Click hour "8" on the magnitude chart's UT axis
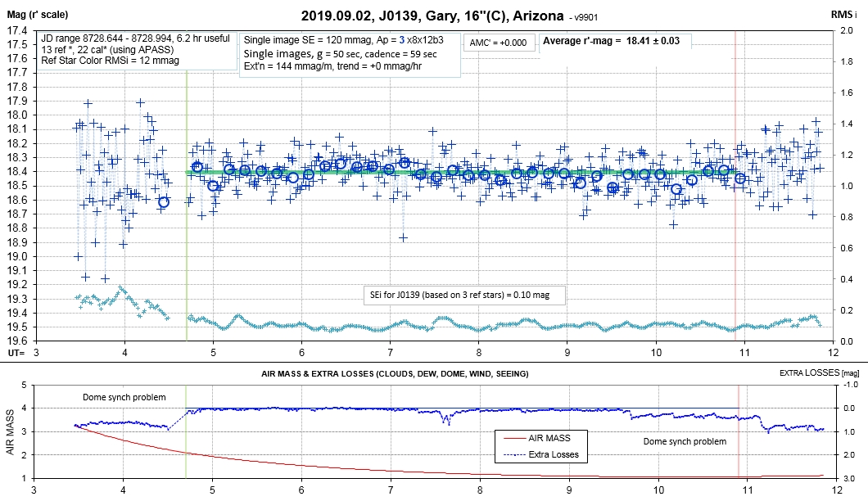The image size is (868, 501). [479, 353]
